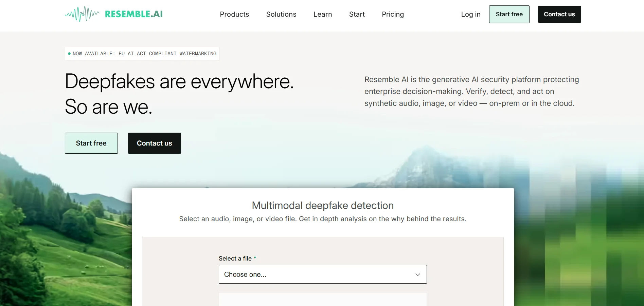Click the "Multimodal deepfake detection" heading
Viewport: 644px width, 306px height.
pyautogui.click(x=323, y=206)
